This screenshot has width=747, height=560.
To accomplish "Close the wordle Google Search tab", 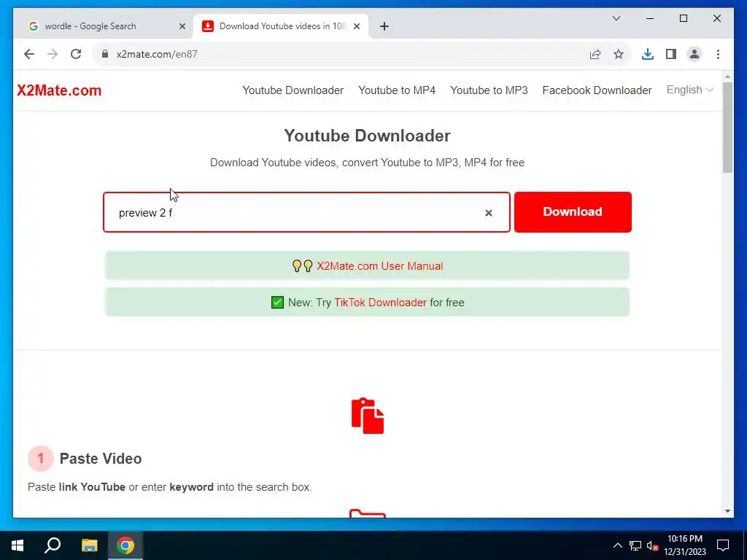I will click(x=182, y=27).
